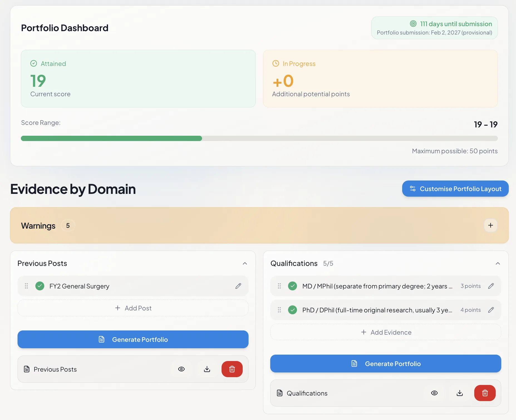The height and width of the screenshot is (420, 516).
Task: Click the Score Range progress bar
Action: coord(259,139)
